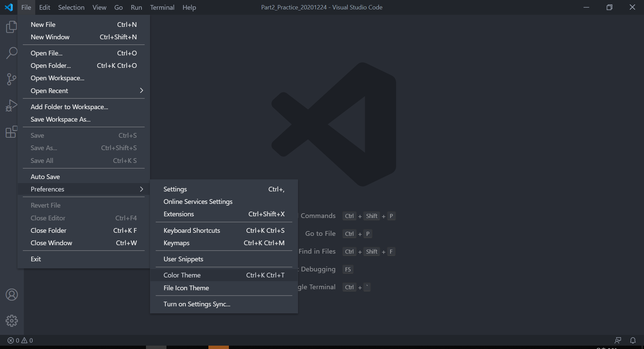Open errors and warnings status indicator
This screenshot has width=644, height=349.
[x=20, y=340]
